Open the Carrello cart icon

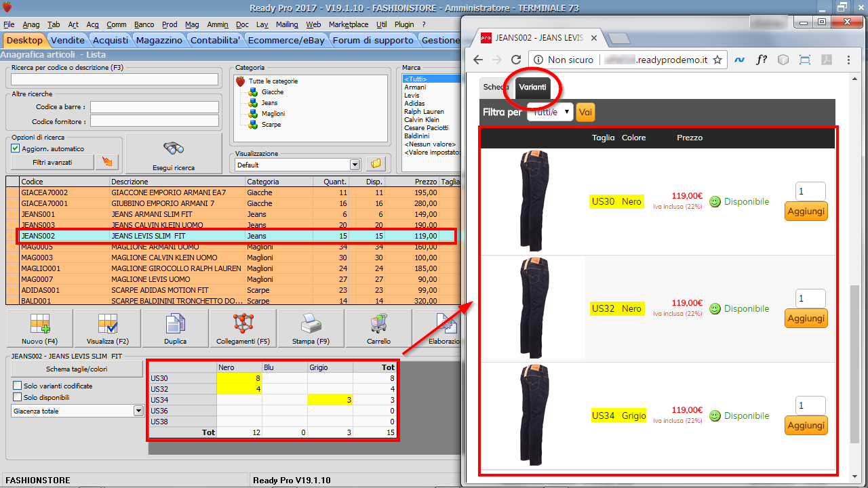(378, 329)
